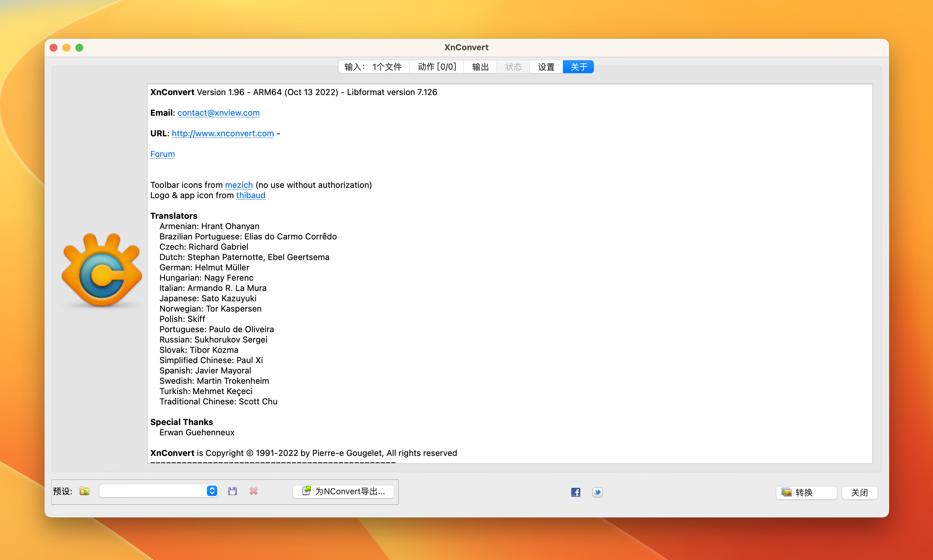Click the red X delete preset icon

253,491
